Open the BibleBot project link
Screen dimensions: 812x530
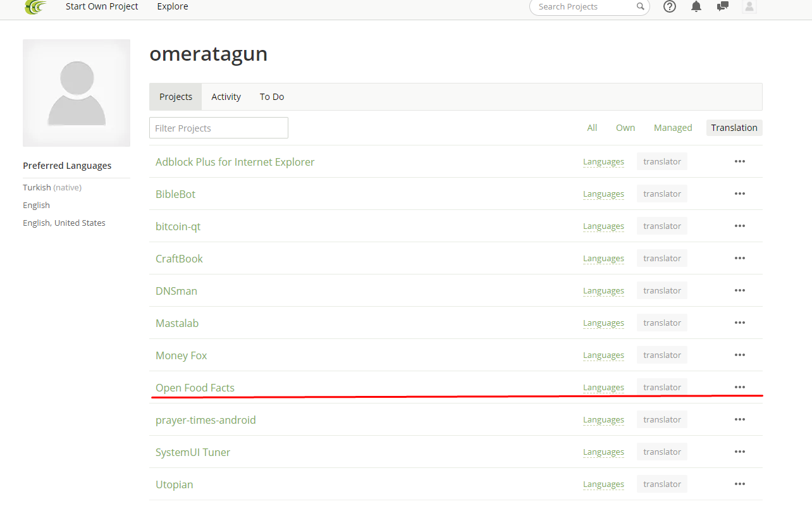[x=176, y=194]
